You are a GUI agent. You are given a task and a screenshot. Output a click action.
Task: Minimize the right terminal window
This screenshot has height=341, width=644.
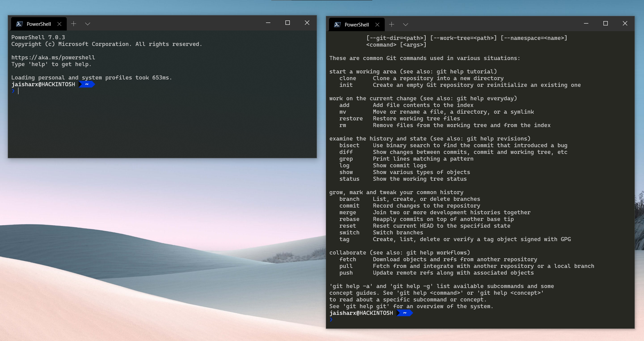coord(586,23)
